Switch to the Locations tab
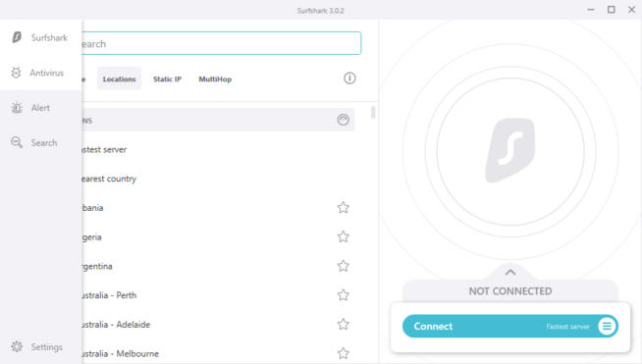This screenshot has height=364, width=642. [x=119, y=78]
